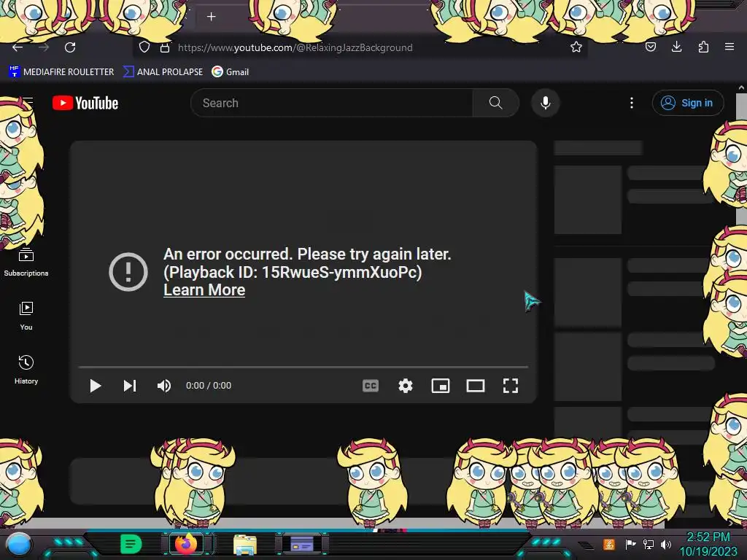
Task: Open File Explorer from the taskbar
Action: coord(245,545)
